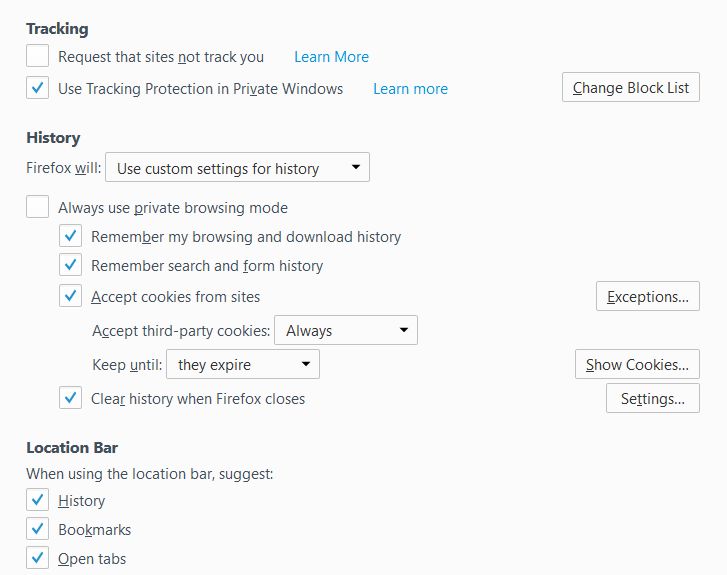Disable Bookmarks suggestions in location bar
This screenshot has height=575, width=727.
tap(37, 529)
